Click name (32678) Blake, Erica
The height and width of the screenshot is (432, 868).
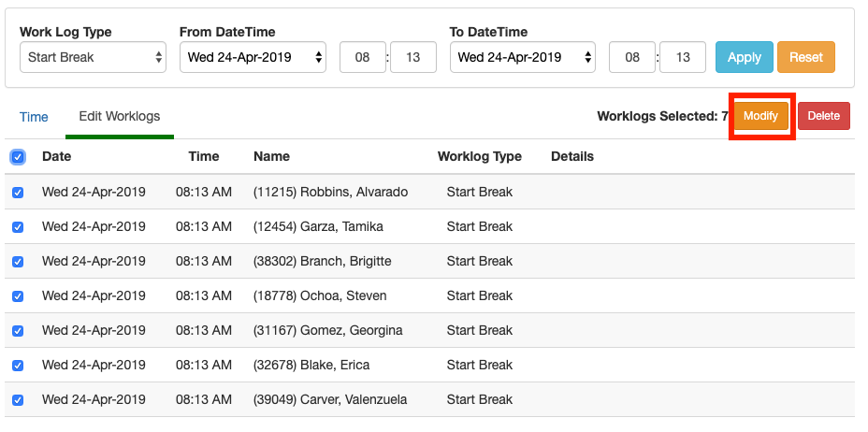click(311, 365)
